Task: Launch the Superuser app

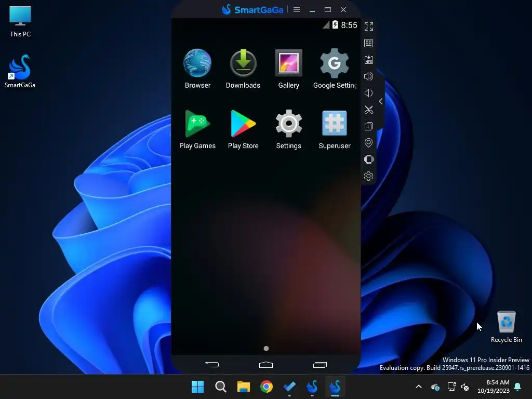Action: pos(335,129)
